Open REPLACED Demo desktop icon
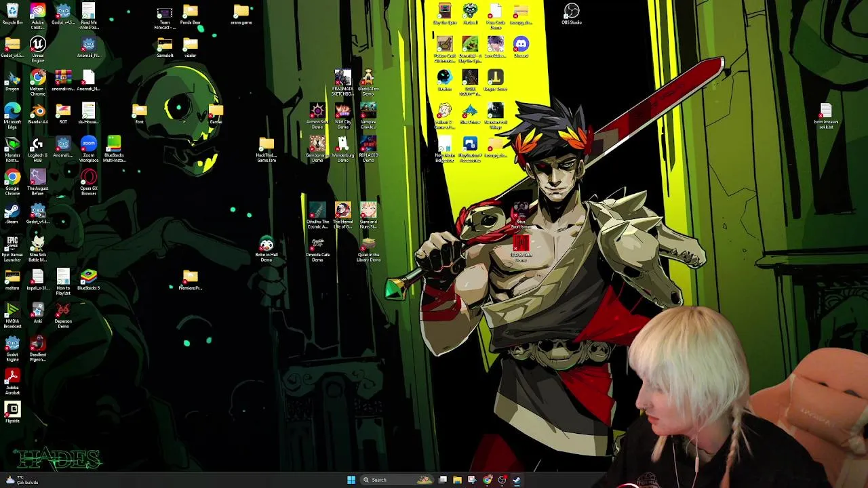Screen dimensions: 868x488 coord(368,149)
